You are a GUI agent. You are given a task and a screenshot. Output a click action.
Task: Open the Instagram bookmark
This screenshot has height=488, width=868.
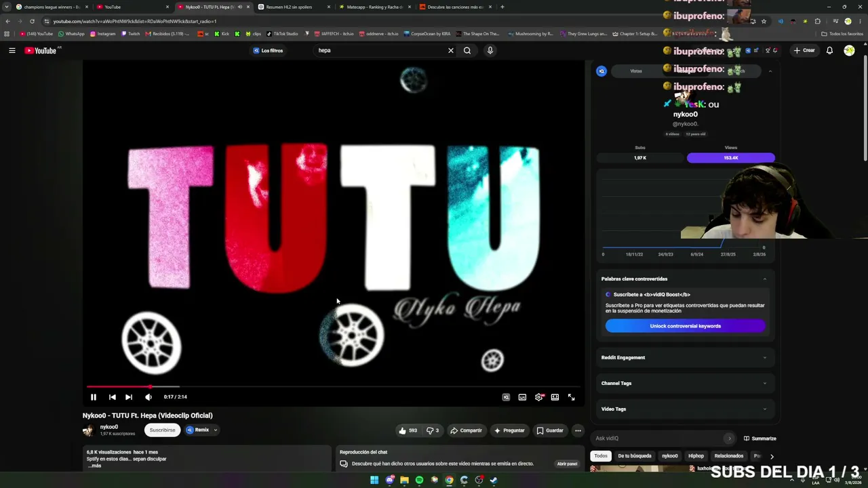tap(103, 34)
